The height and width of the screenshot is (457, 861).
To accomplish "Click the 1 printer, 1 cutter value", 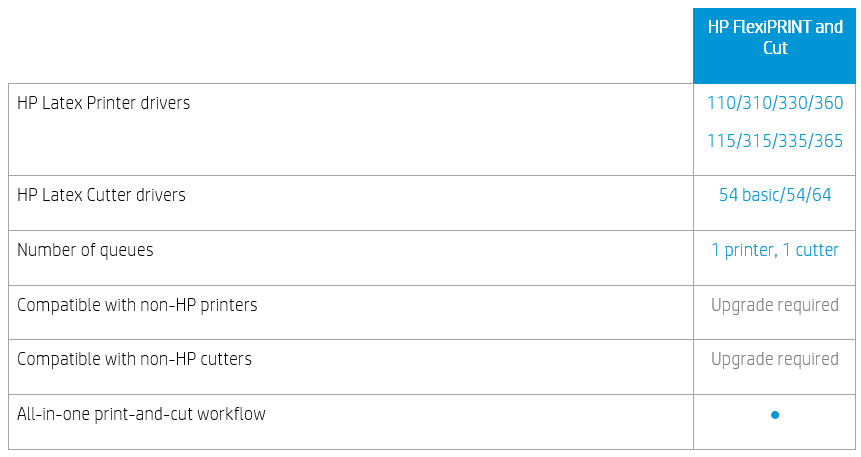I will click(775, 250).
